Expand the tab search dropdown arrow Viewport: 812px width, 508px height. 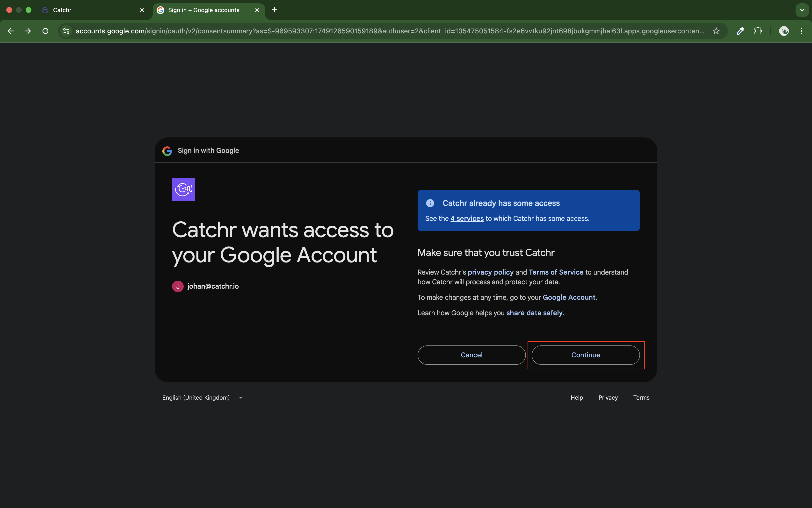pos(802,10)
